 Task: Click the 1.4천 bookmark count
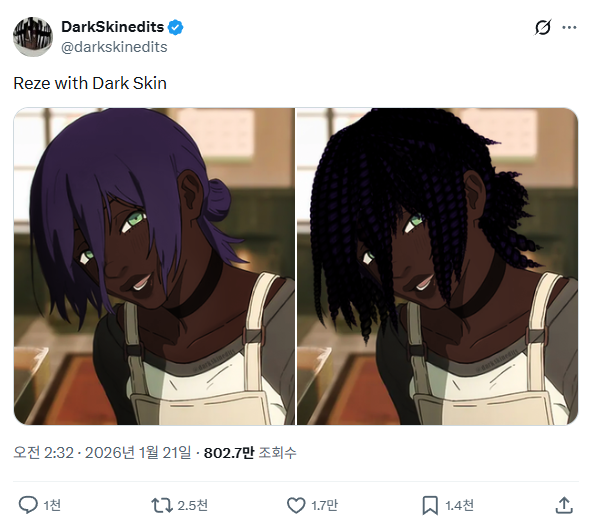[459, 505]
